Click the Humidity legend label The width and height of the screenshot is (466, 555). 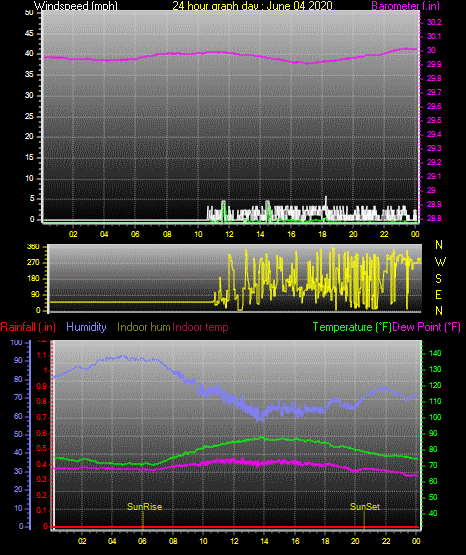pyautogui.click(x=86, y=327)
